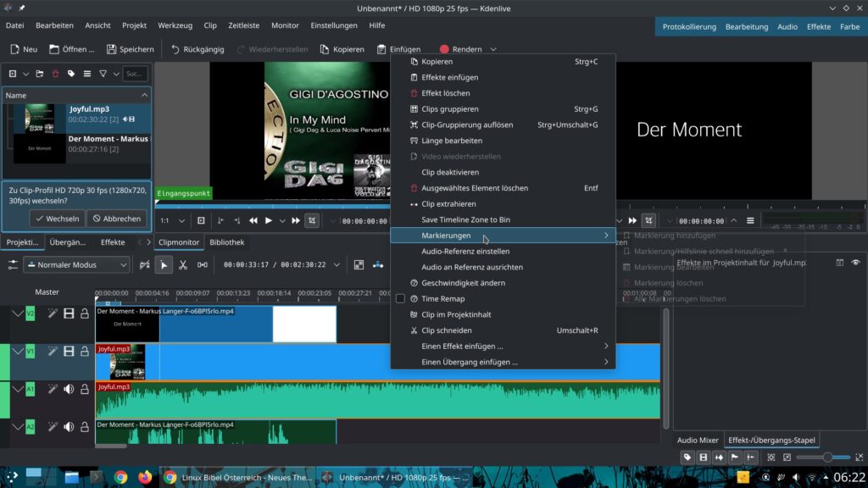Viewport: 868px width, 488px height.
Task: Open Einen Effekt einfügen submenu
Action: click(503, 346)
